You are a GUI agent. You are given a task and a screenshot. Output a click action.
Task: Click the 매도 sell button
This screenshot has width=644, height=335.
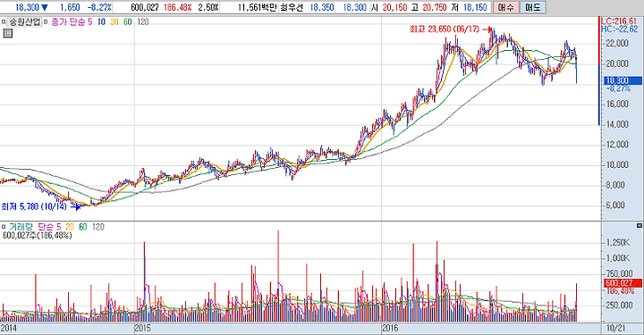coord(532,7)
